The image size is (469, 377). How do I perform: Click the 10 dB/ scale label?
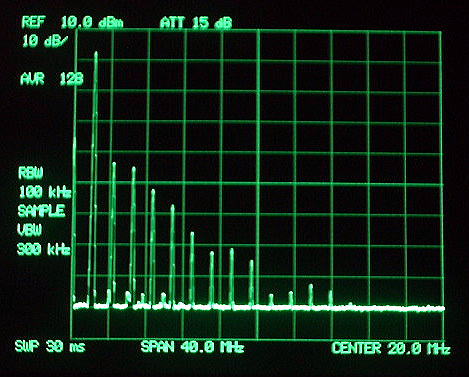click(45, 41)
